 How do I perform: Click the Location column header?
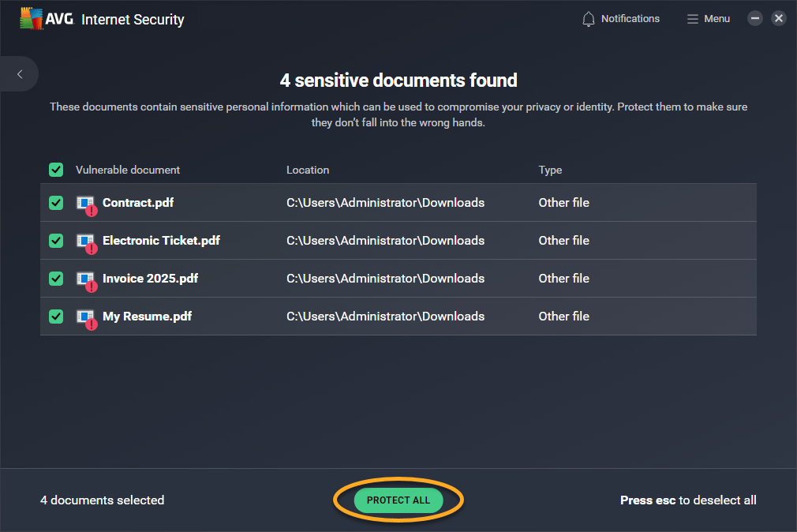pyautogui.click(x=308, y=170)
